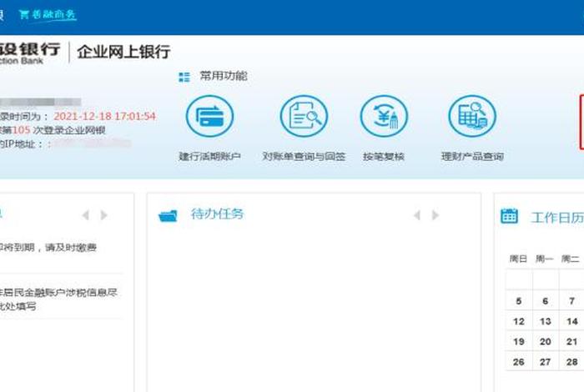Click the 周二 column header
584x392 pixels.
coord(571,259)
